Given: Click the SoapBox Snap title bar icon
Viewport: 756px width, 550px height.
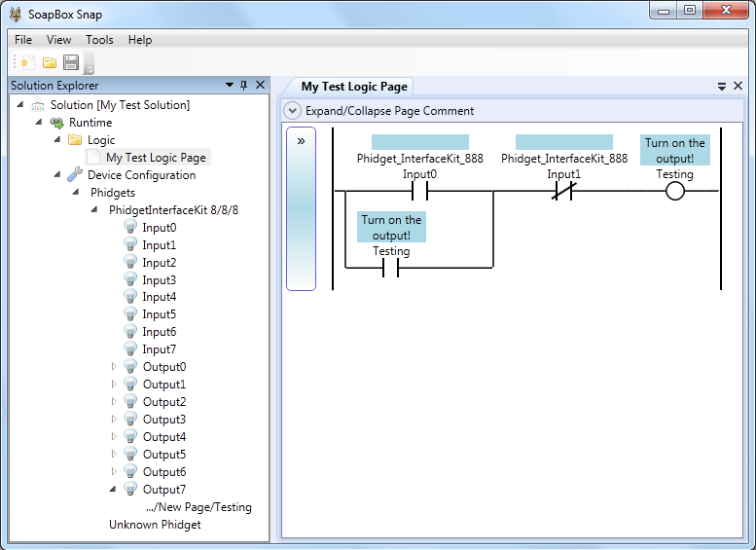Looking at the screenshot, I should 16,14.
